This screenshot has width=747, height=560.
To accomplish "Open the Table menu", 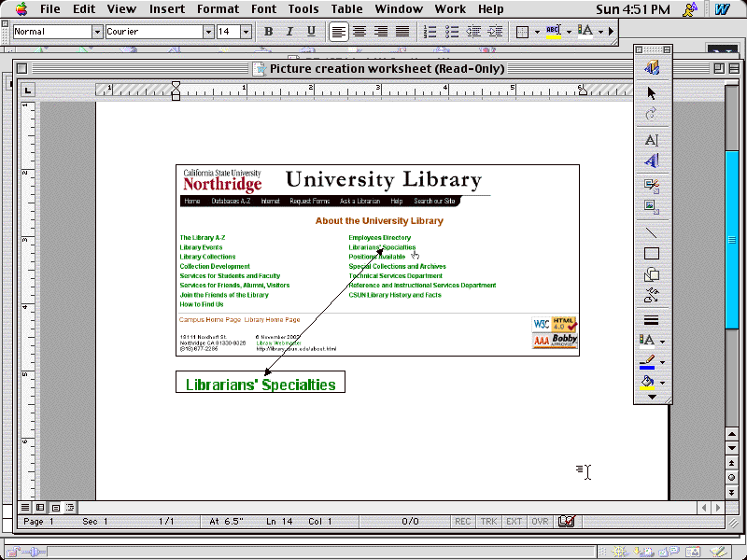I will (346, 9).
